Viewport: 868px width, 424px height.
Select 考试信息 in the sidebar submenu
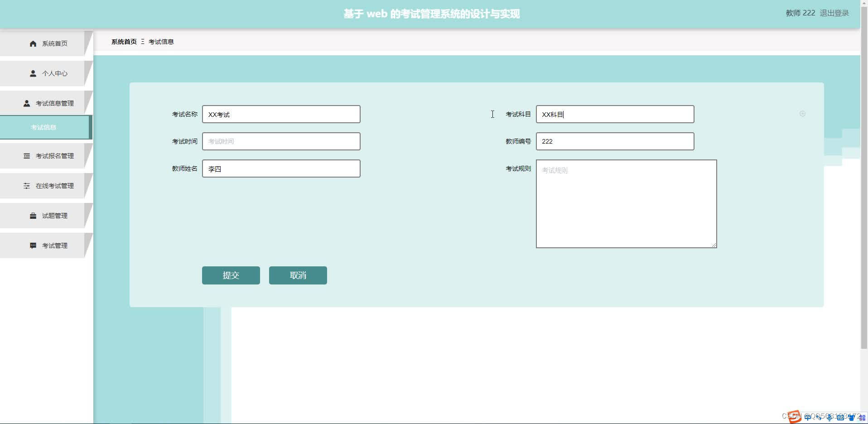(43, 127)
